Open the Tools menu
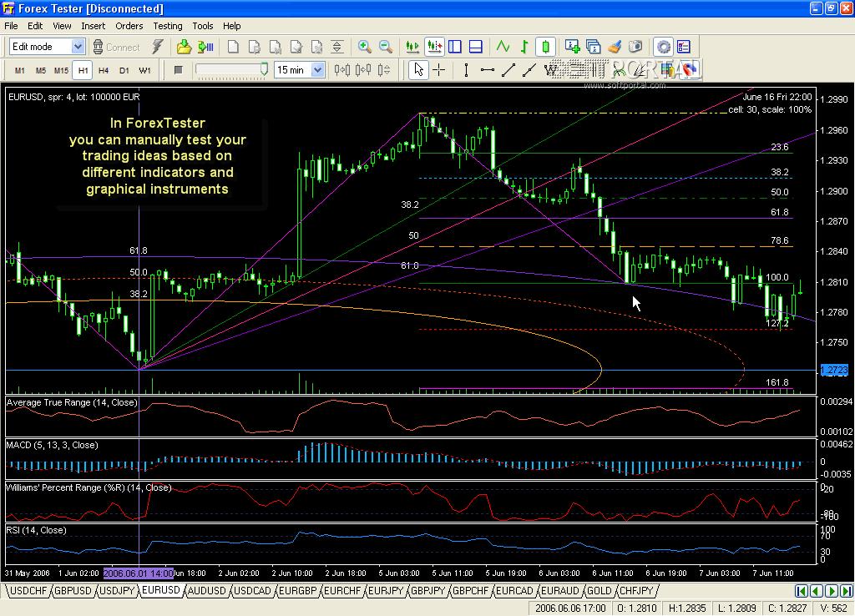This screenshot has height=616, width=855. pyautogui.click(x=202, y=26)
